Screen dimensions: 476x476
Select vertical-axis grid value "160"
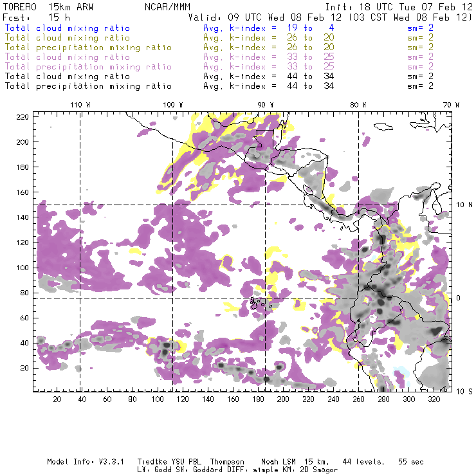coord(23,192)
